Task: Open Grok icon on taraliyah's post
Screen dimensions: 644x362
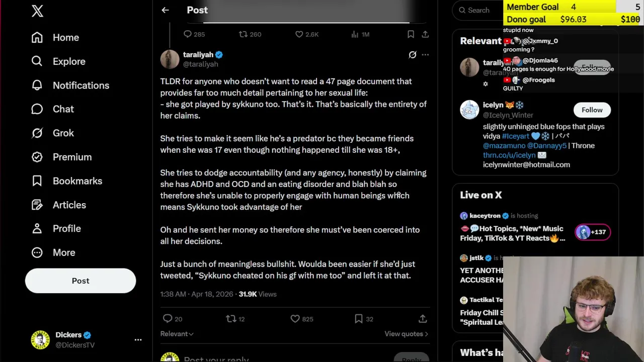Action: point(413,55)
